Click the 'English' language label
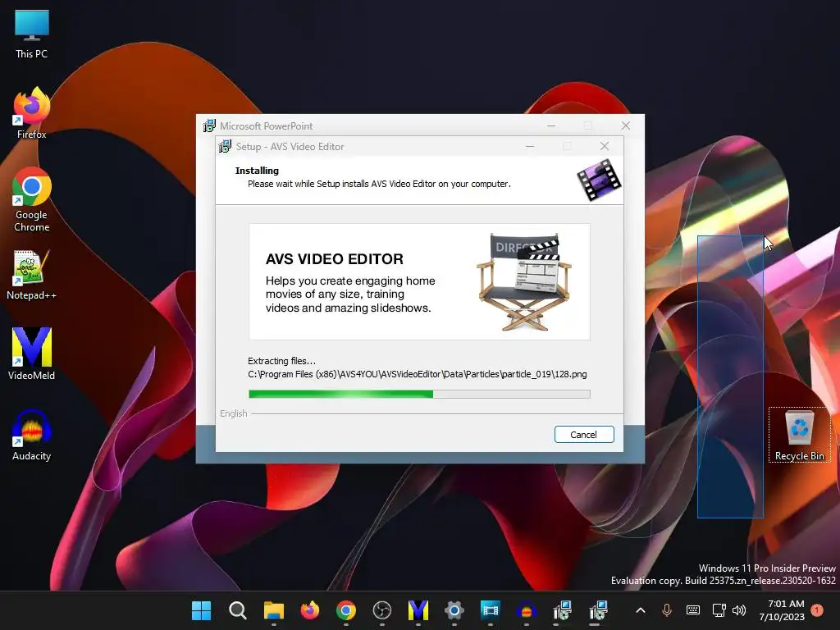Image resolution: width=840 pixels, height=630 pixels. click(234, 413)
